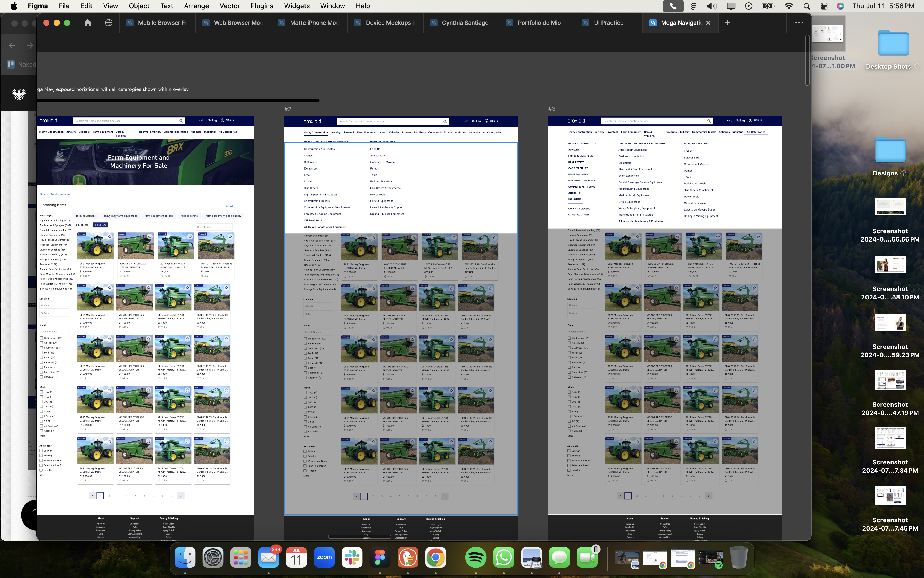Check Halliburton (102) brand in first mockup
The height and width of the screenshot is (578, 924).
click(41, 338)
